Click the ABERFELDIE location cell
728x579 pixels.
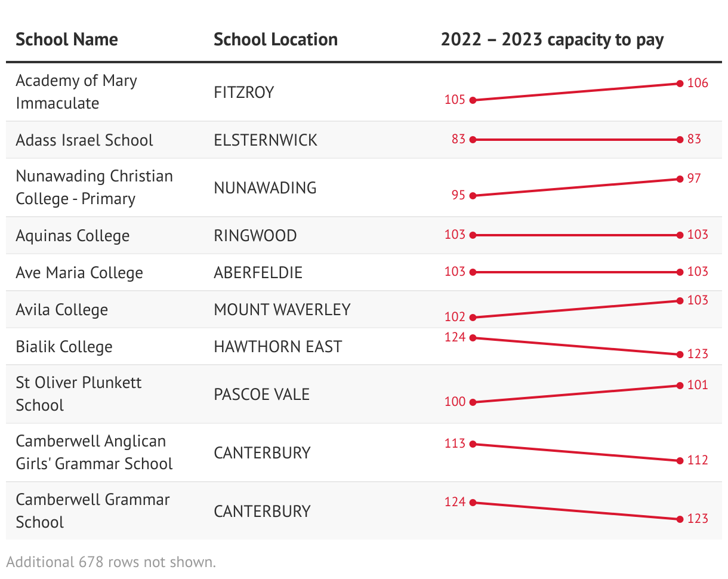[x=258, y=273]
